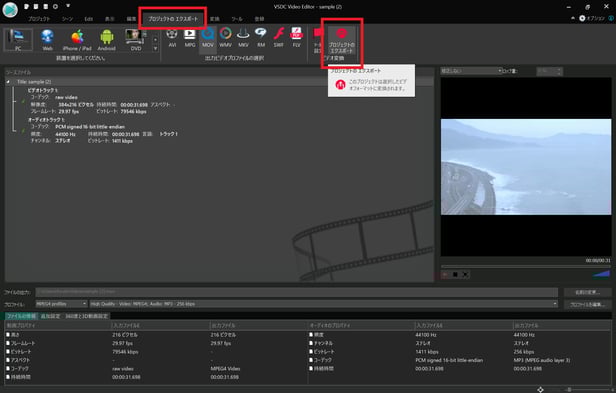Collapse the Title: sample (2) tree node

[7, 82]
